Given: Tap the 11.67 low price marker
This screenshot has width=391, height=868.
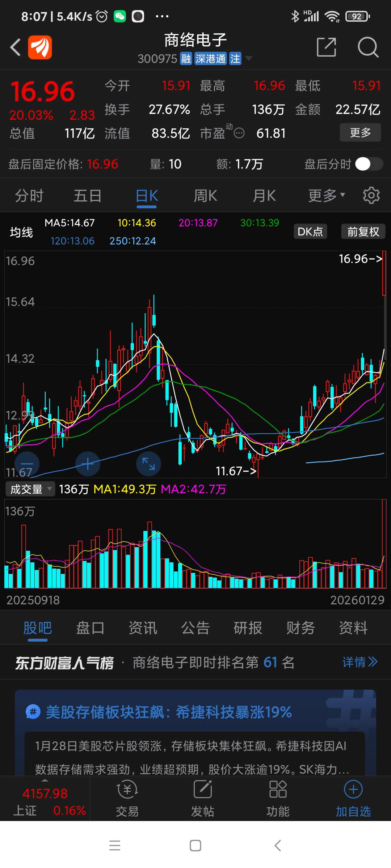Looking at the screenshot, I should [x=236, y=471].
